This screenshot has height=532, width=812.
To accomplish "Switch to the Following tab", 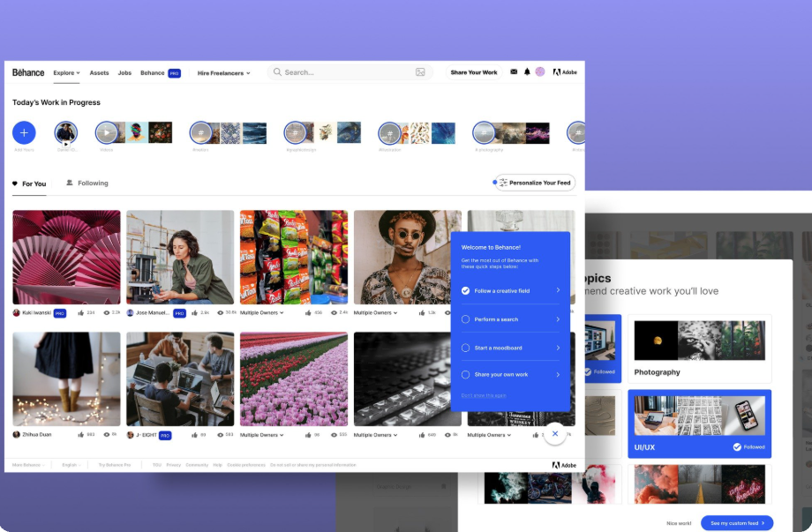I will click(x=87, y=184).
